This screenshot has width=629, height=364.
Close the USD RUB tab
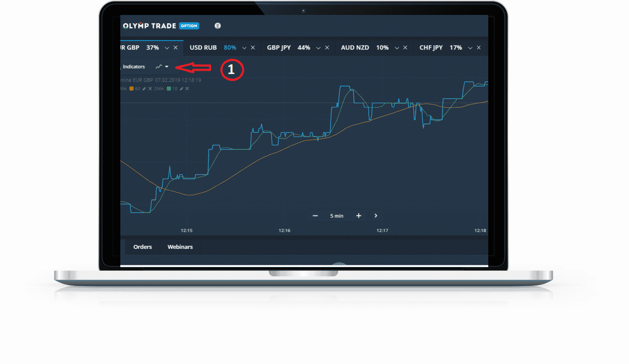[253, 48]
